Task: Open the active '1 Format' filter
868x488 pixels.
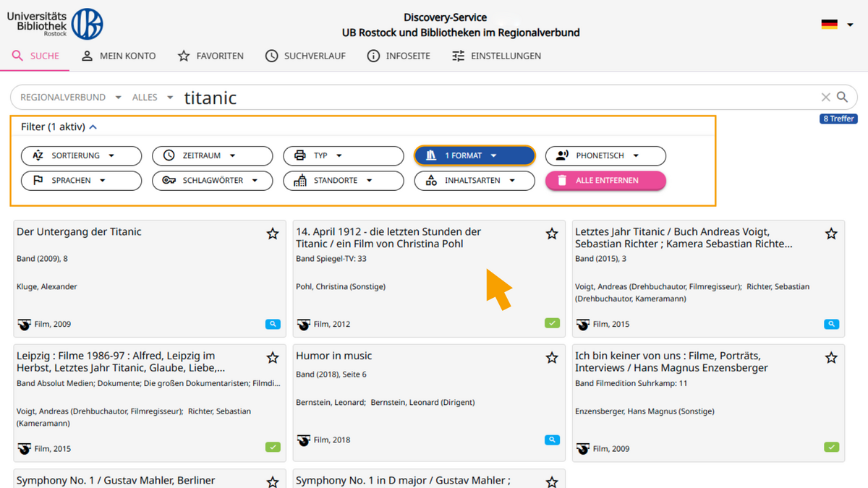Action: [474, 155]
